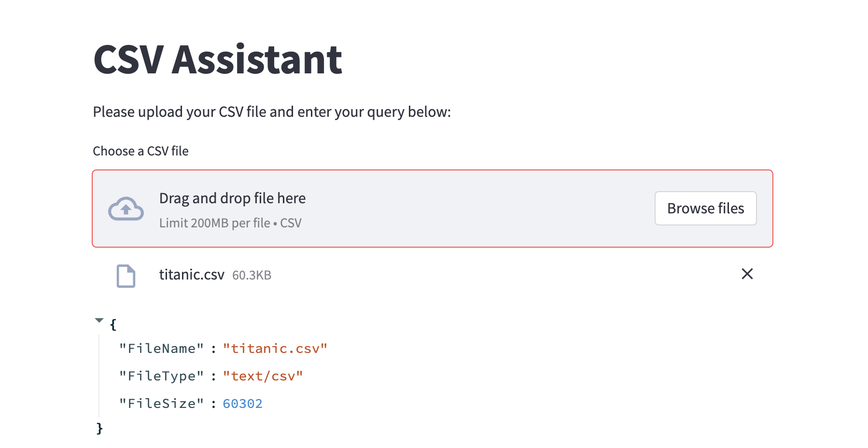
Task: Click the opening brace of the JSON object
Action: click(113, 324)
